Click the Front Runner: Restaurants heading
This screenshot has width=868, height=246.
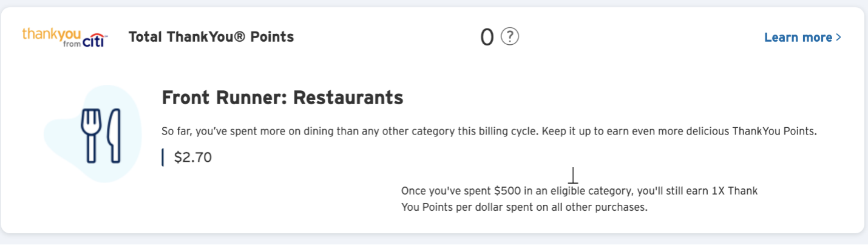point(282,97)
